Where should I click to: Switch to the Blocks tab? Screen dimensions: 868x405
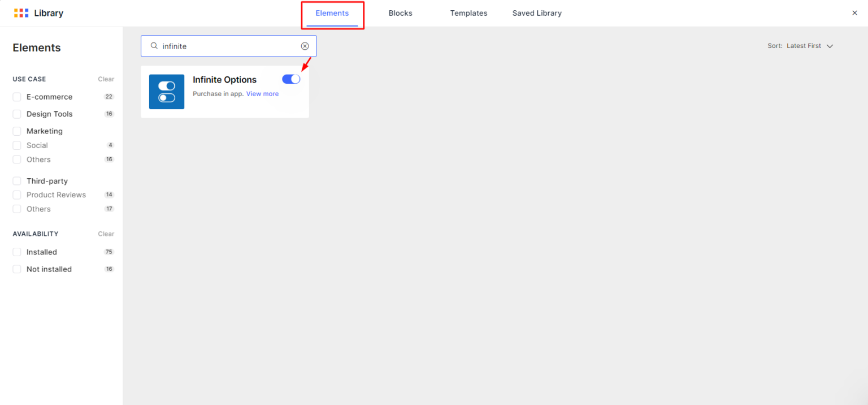click(400, 13)
